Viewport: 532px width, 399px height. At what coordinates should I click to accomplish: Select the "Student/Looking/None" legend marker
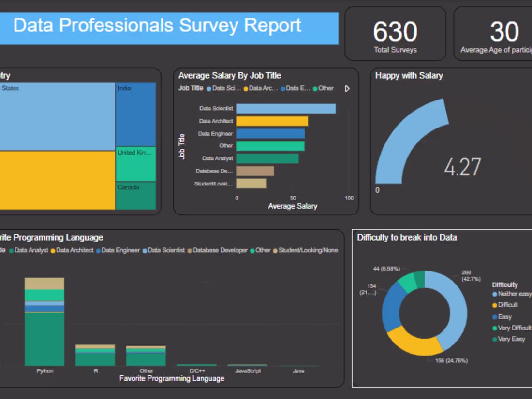(275, 250)
